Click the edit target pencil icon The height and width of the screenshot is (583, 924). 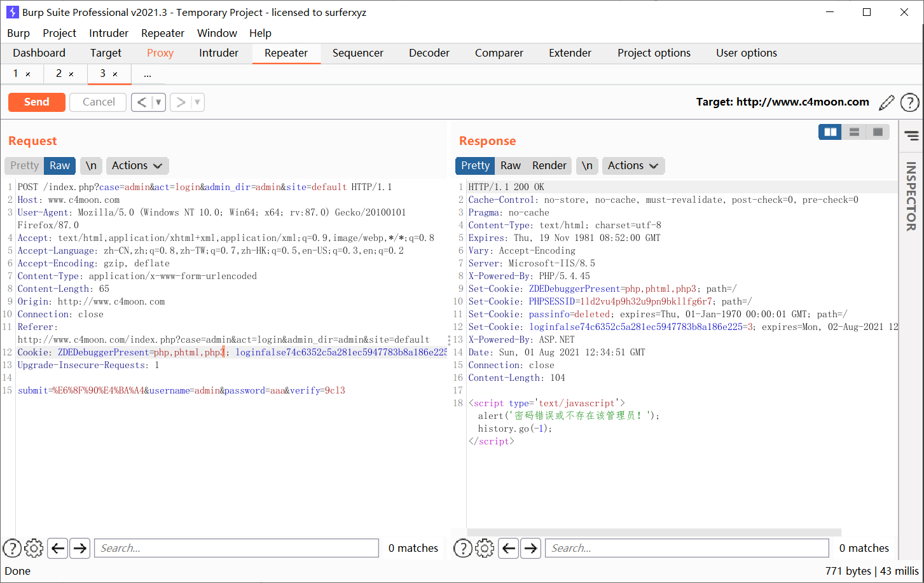point(886,102)
